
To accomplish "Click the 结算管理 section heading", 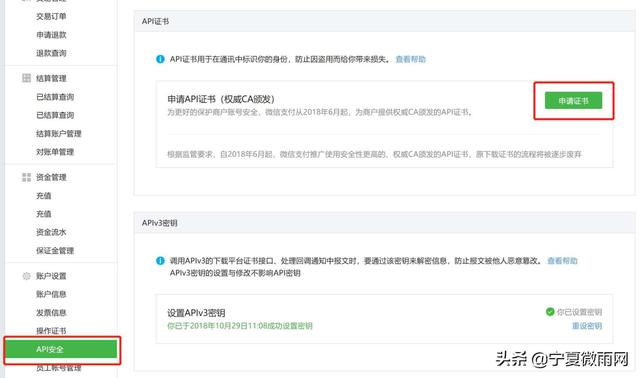I will pyautogui.click(x=51, y=78).
